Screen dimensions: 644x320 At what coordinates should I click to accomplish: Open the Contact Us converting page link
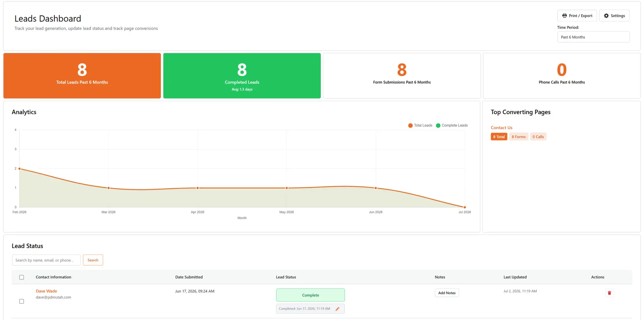tap(501, 128)
